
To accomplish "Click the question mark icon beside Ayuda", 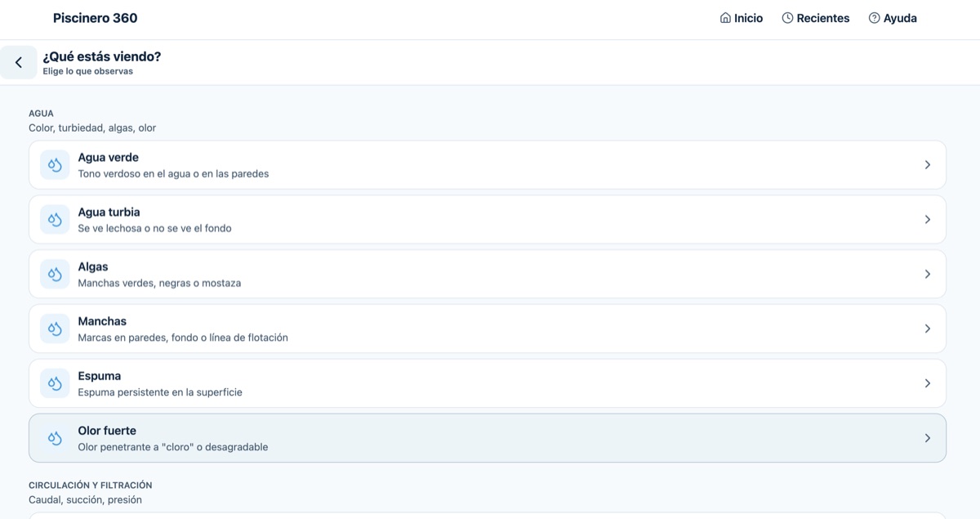I will tap(874, 18).
